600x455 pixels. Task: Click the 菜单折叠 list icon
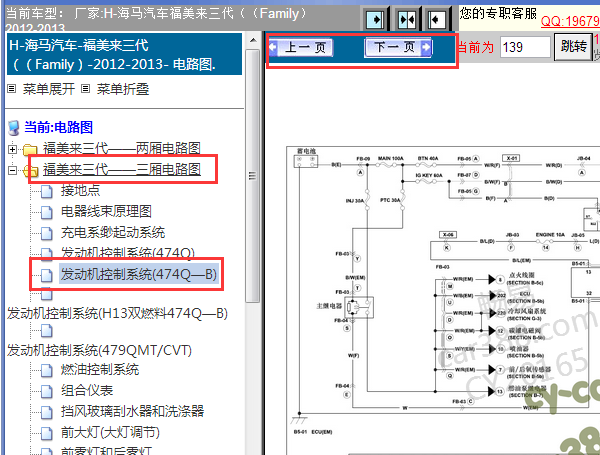click(86, 89)
